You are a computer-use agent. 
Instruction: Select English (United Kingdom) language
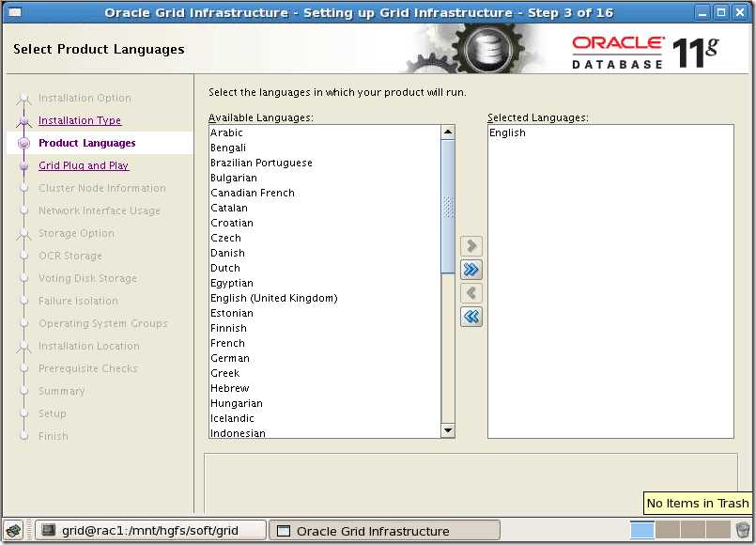pos(325,298)
